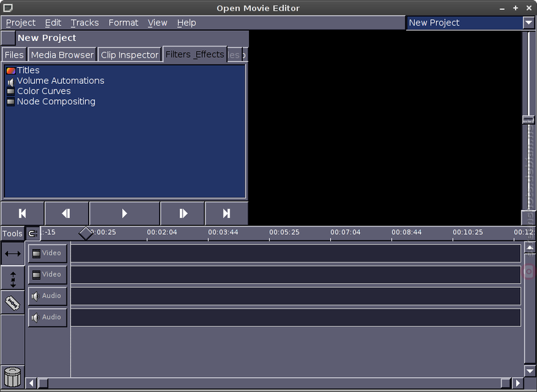Click the first Video track lane

pos(296,253)
